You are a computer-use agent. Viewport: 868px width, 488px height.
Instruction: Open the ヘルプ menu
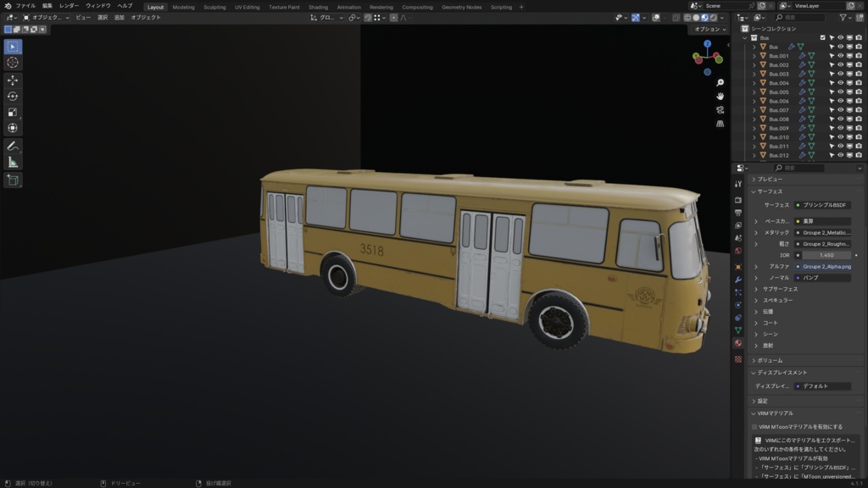tap(125, 6)
